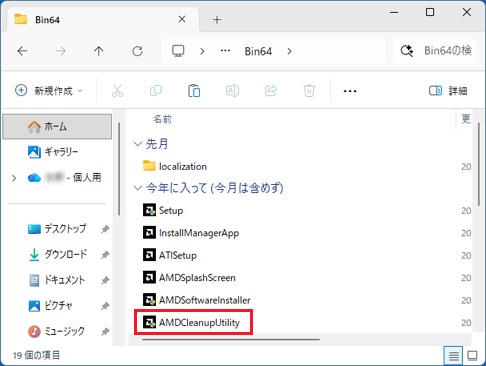
Task: Click the horizontal scrollbar of file list
Action: coord(231,340)
